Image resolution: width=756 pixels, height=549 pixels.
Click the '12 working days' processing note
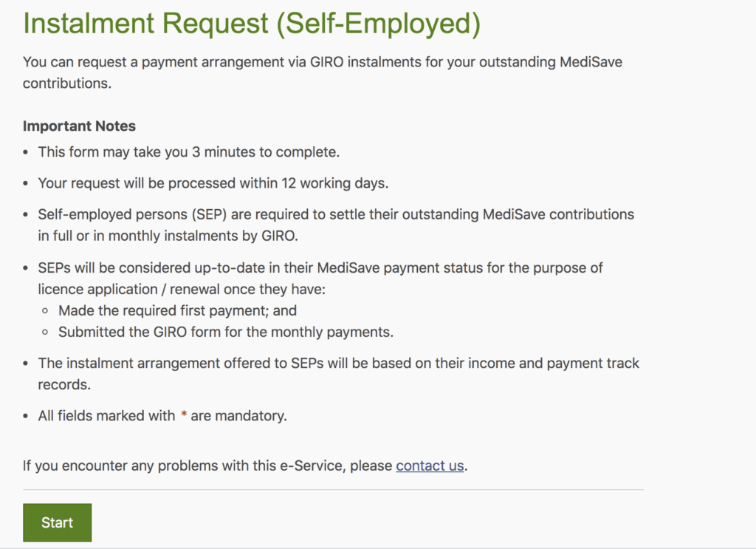pos(213,183)
